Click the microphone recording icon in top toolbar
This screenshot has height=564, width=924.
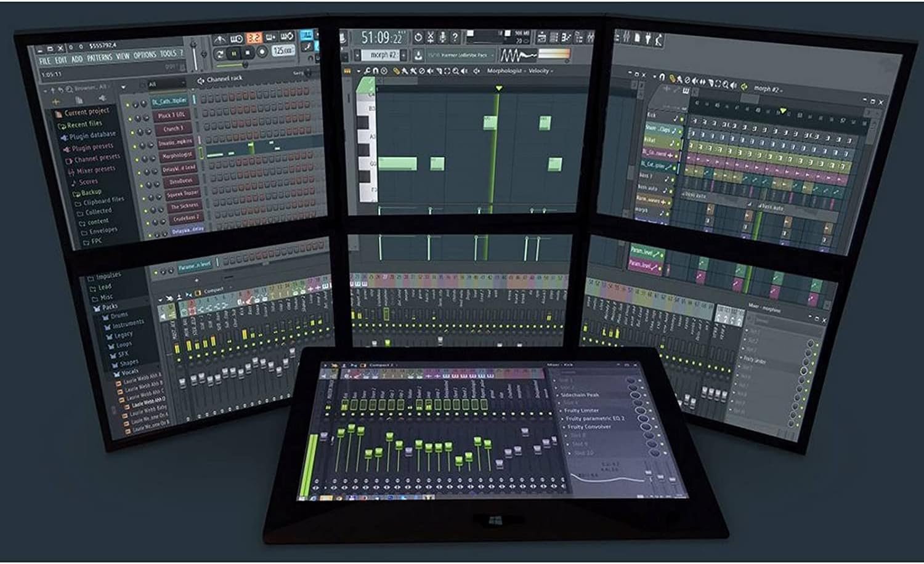pos(442,38)
